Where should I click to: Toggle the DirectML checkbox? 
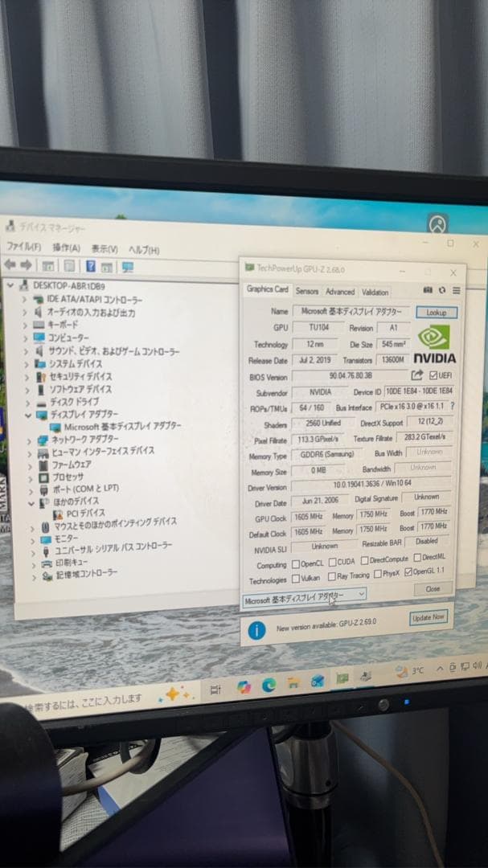click(417, 558)
